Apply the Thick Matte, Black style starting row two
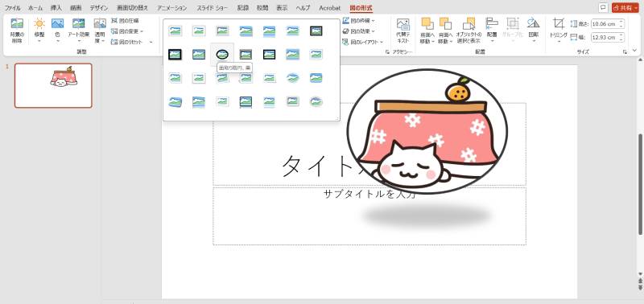This screenshot has width=644, height=304. pos(175,54)
